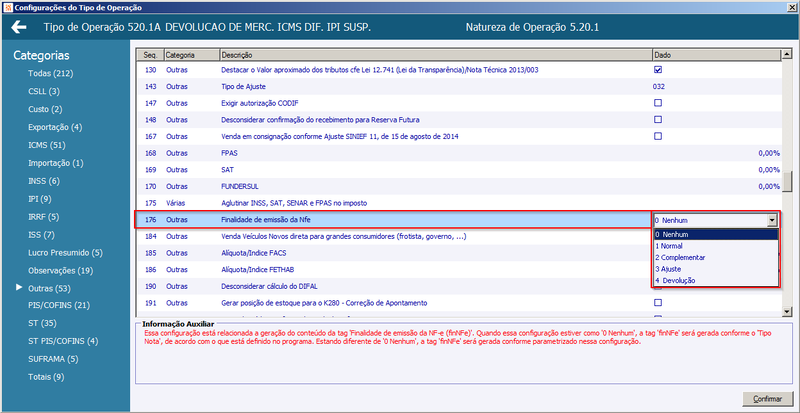Click the Categoria column header
This screenshot has height=413, width=800.
[191, 55]
